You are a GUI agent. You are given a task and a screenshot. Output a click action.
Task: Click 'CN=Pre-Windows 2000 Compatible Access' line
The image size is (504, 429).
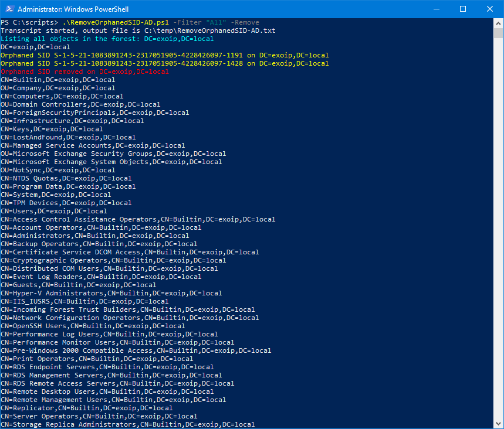click(136, 350)
